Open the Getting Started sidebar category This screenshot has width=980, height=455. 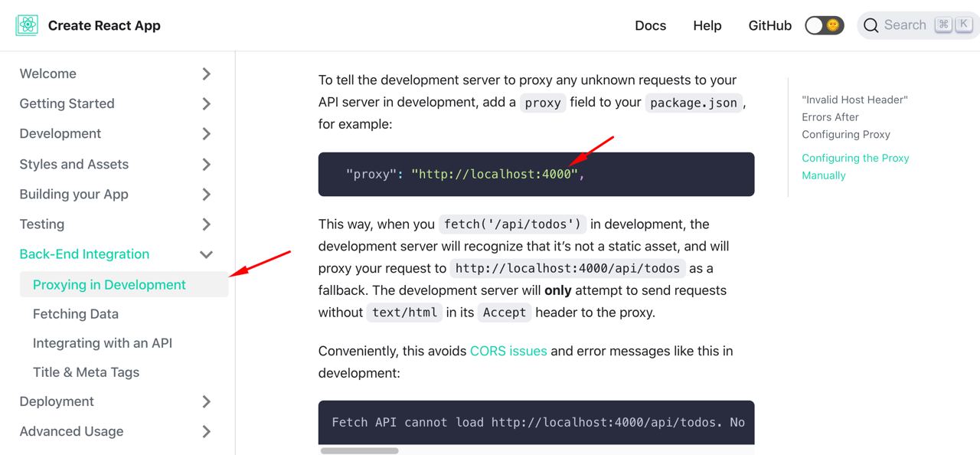[67, 103]
